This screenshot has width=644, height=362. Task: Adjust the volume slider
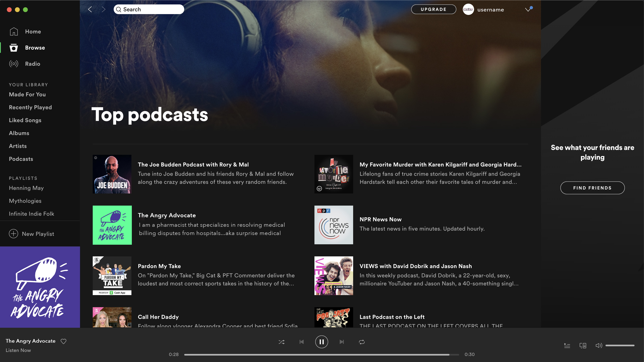tap(620, 345)
